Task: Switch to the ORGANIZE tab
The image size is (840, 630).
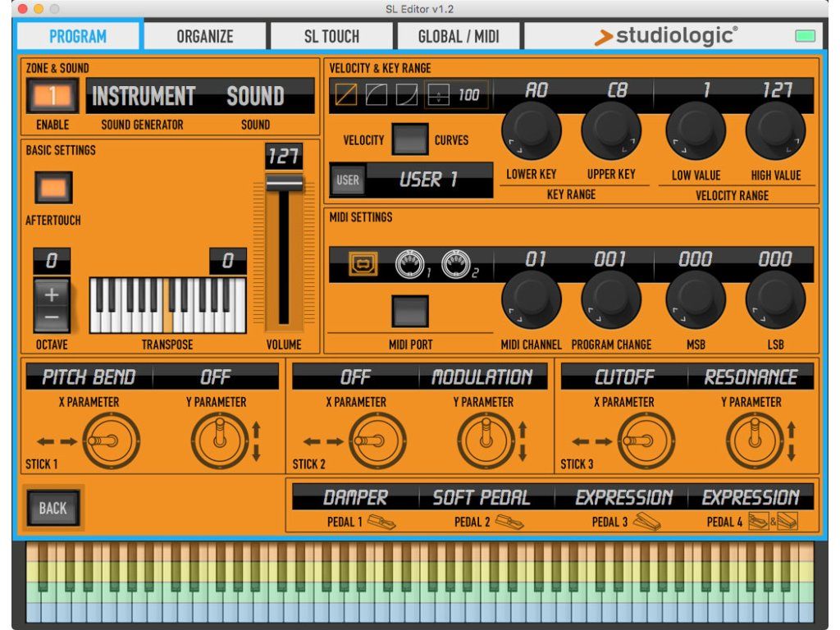Action: (205, 36)
